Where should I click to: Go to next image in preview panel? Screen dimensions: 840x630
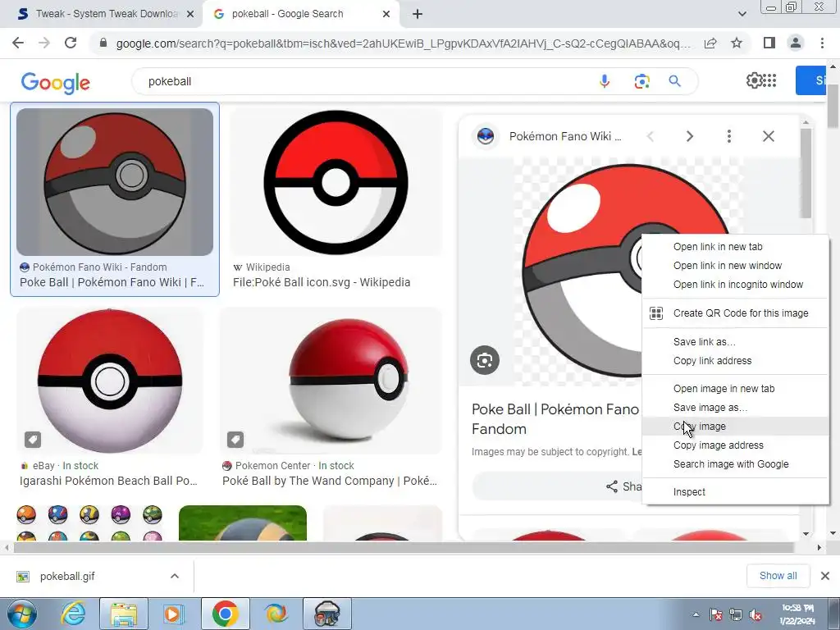tap(689, 137)
